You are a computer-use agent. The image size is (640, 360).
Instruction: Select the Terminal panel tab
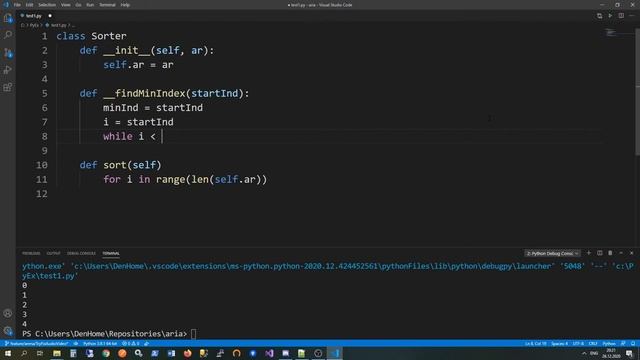(x=111, y=253)
